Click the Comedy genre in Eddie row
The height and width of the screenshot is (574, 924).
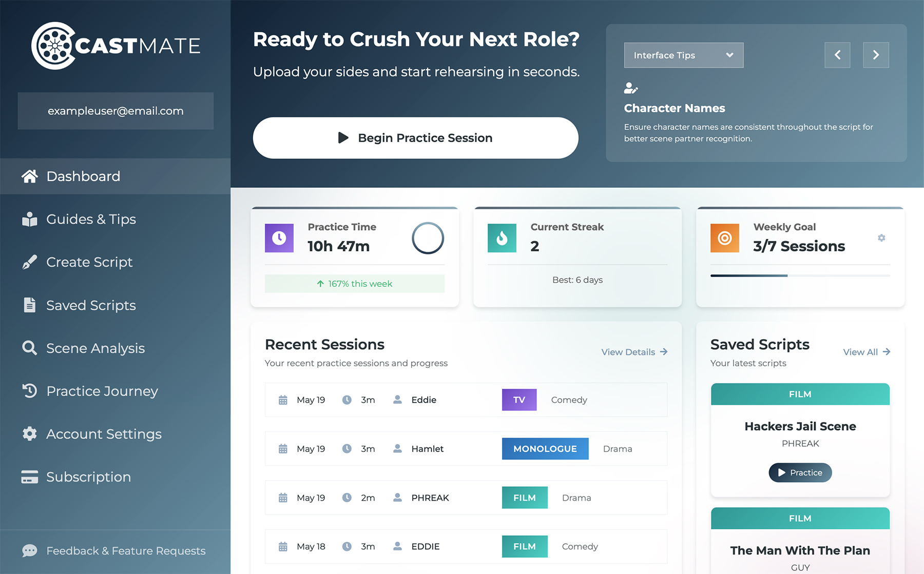point(569,400)
